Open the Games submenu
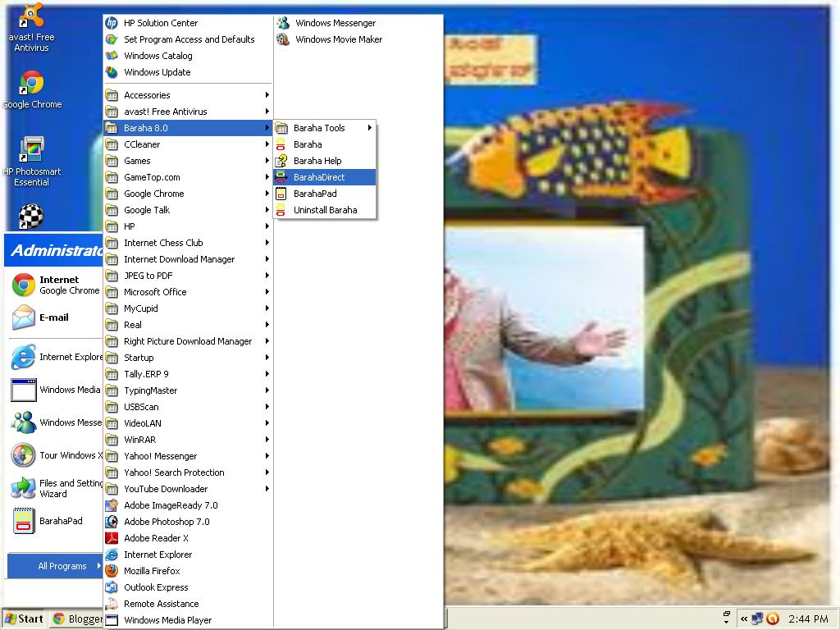The width and height of the screenshot is (840, 630). pos(135,161)
